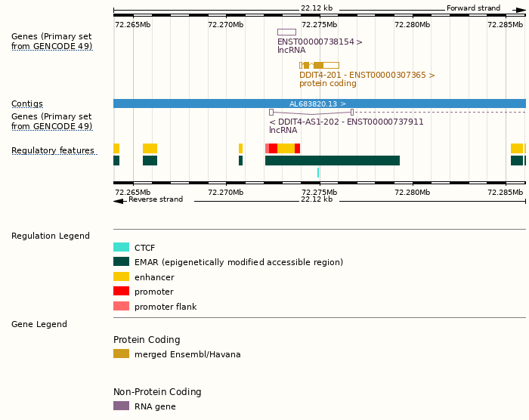Click the first DDIT4-AS1-202 exon box
Viewport: 529px width, 420px height.
[271, 112]
